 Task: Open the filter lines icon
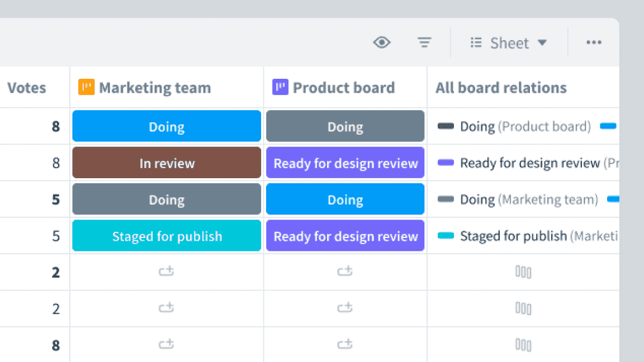[425, 42]
